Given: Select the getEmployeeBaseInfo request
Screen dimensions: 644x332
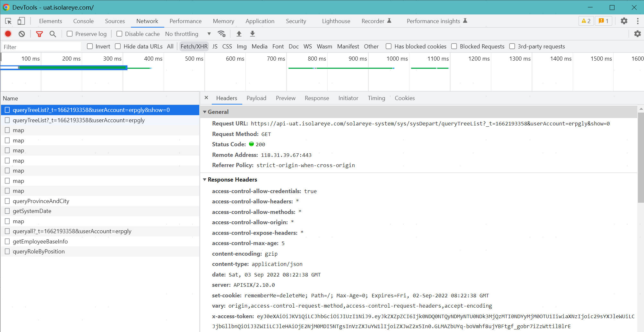Looking at the screenshot, I should pos(40,242).
